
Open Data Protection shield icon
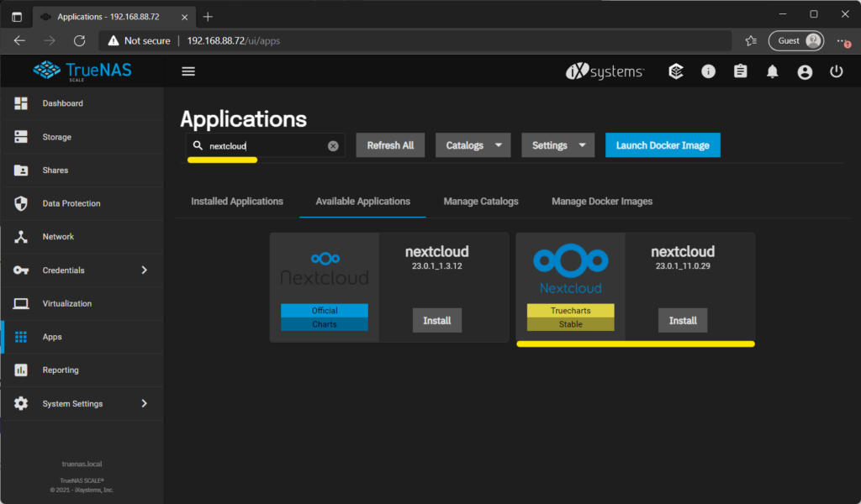coord(21,203)
